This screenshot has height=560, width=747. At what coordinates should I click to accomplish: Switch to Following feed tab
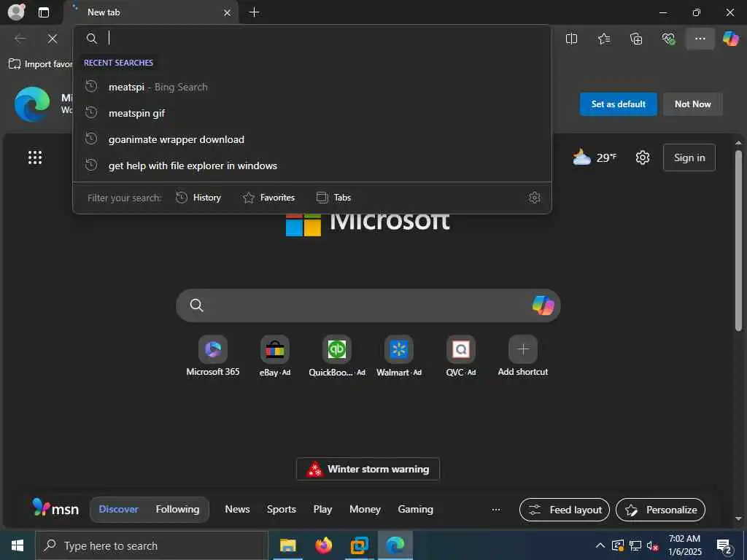point(178,509)
